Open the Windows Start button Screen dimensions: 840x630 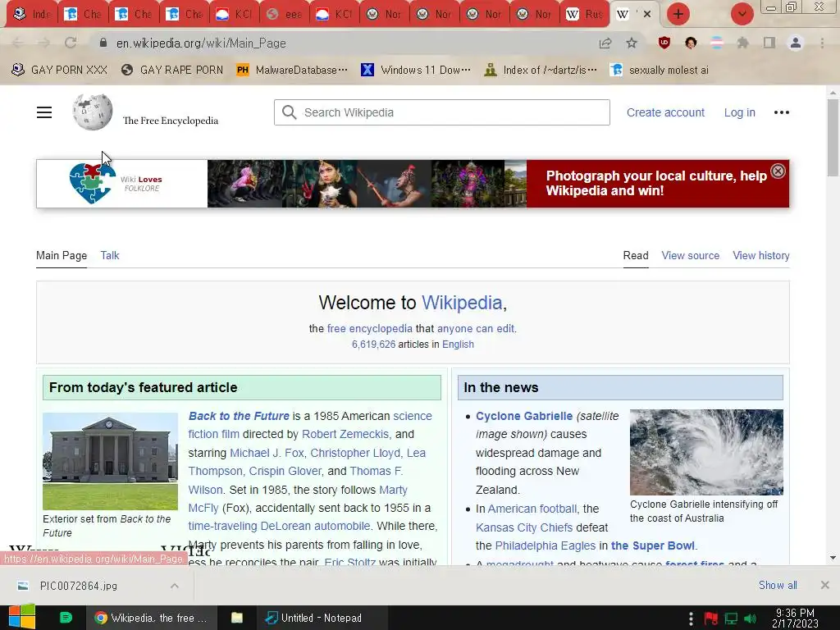tap(21, 618)
